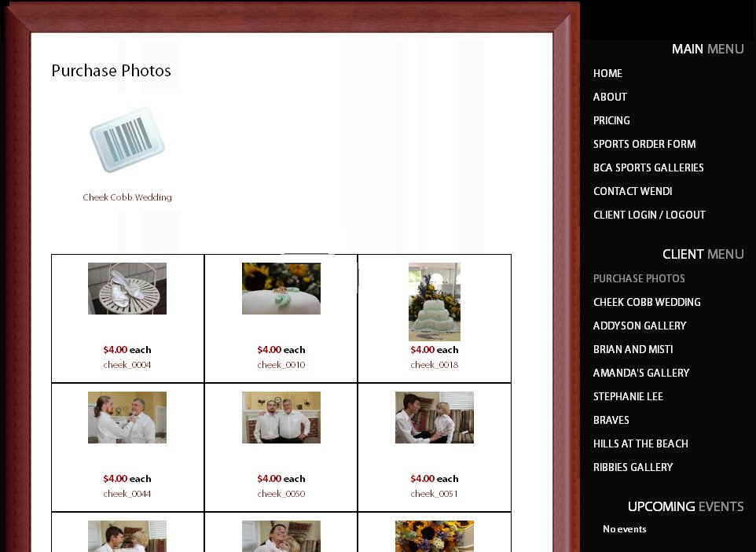Viewport: 756px width, 552px height.
Task: Open BRIAN AND MISTI gallery
Action: pos(633,349)
